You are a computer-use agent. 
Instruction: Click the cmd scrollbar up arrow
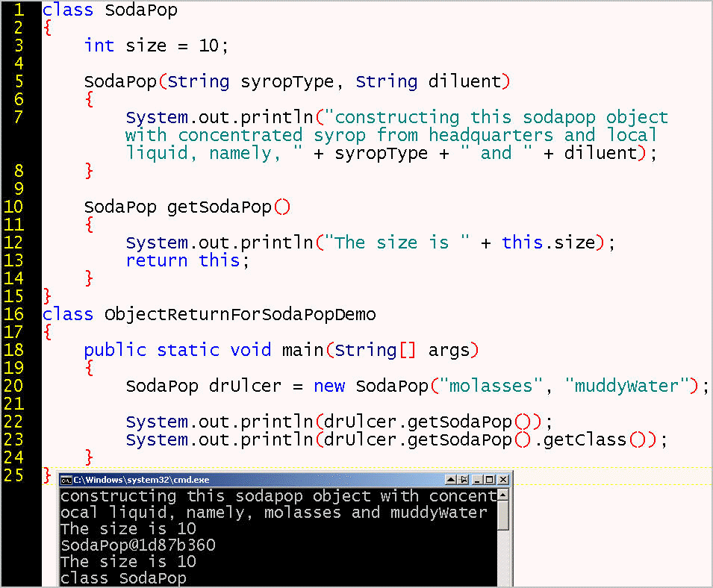[503, 495]
